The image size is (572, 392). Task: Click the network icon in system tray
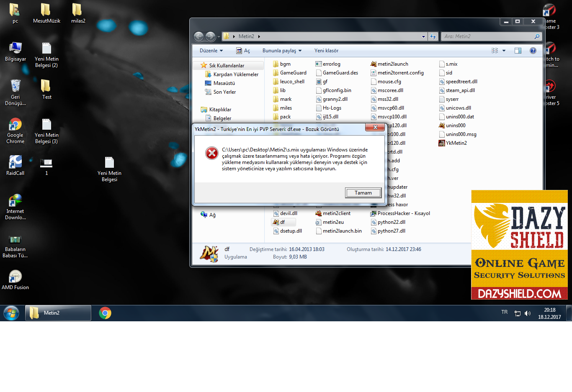(518, 313)
